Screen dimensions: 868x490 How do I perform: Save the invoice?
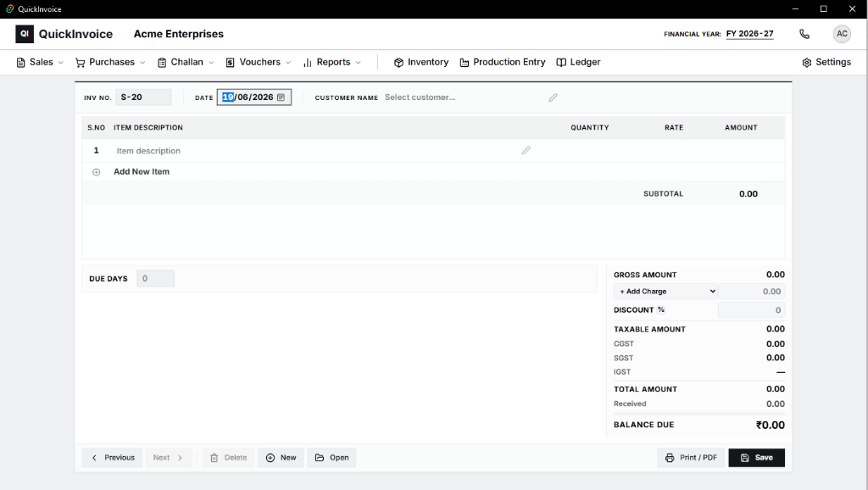tap(757, 458)
